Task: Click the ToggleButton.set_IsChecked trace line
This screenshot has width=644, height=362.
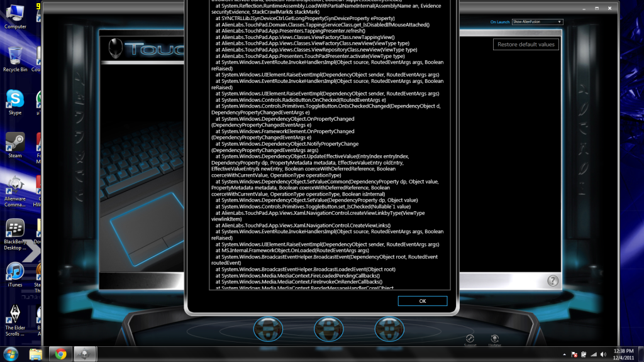Action: point(313,206)
